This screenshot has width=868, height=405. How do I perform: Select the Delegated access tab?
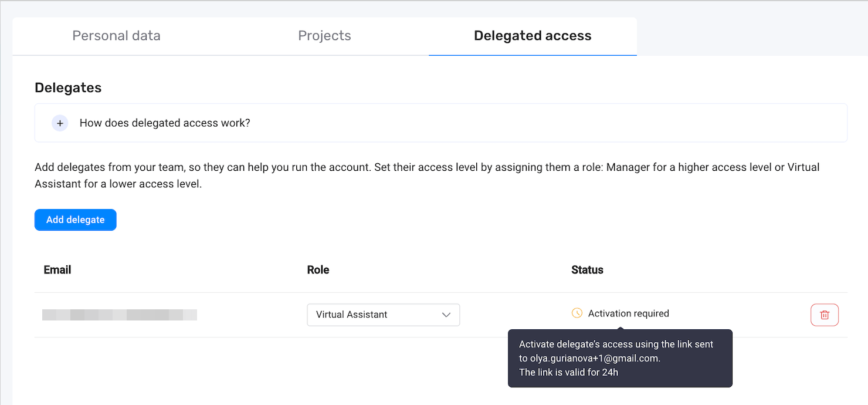(532, 35)
